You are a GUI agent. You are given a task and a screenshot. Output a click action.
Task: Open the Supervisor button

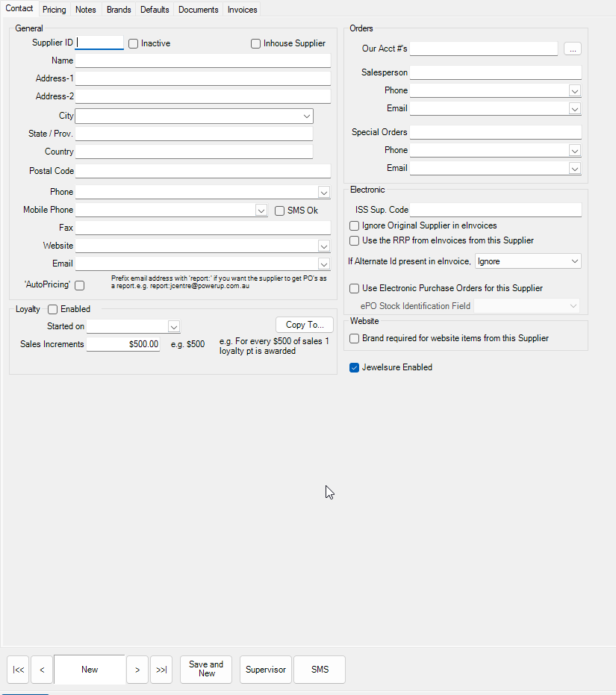pyautogui.click(x=266, y=670)
